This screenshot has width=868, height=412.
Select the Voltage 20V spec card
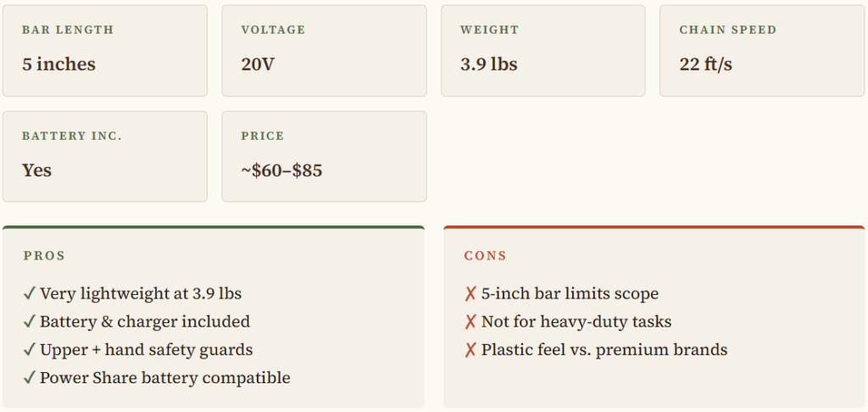(x=324, y=50)
